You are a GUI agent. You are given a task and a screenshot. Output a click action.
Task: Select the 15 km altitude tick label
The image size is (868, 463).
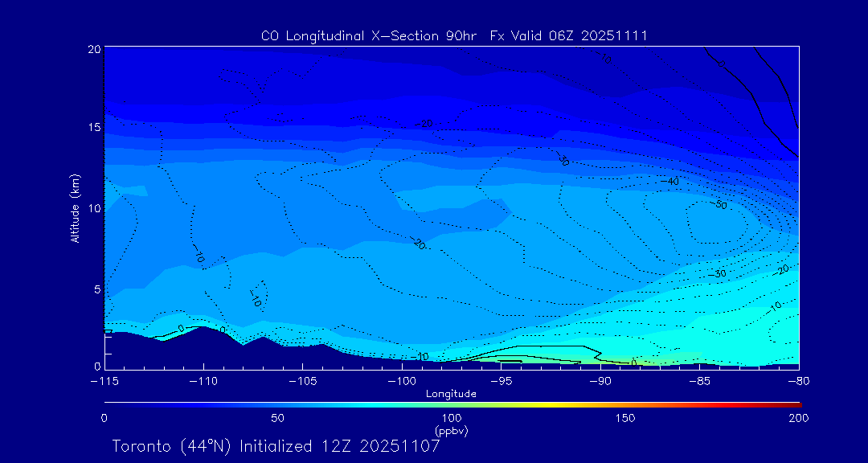click(93, 128)
